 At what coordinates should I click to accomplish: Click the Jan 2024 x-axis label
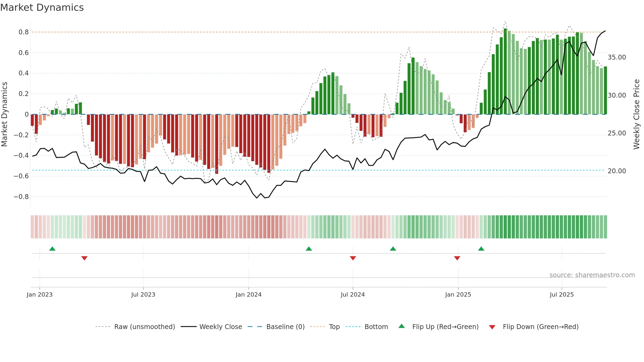pos(249,294)
